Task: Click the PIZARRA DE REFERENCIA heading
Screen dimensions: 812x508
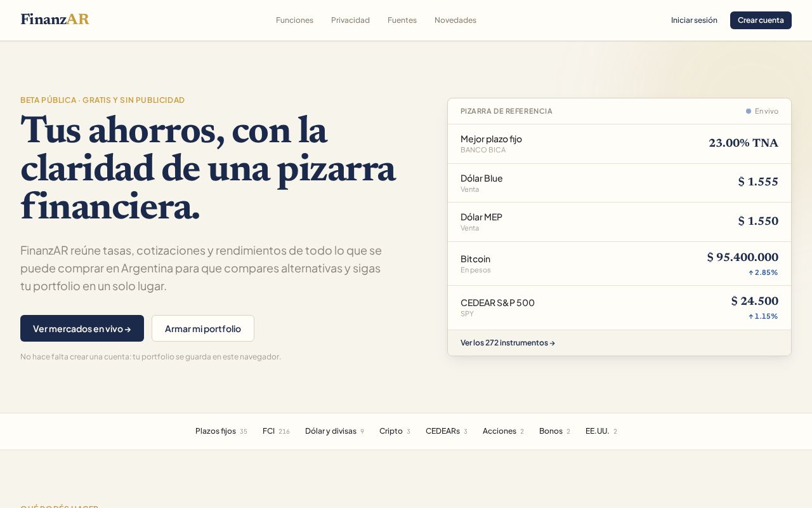Action: click(x=506, y=111)
